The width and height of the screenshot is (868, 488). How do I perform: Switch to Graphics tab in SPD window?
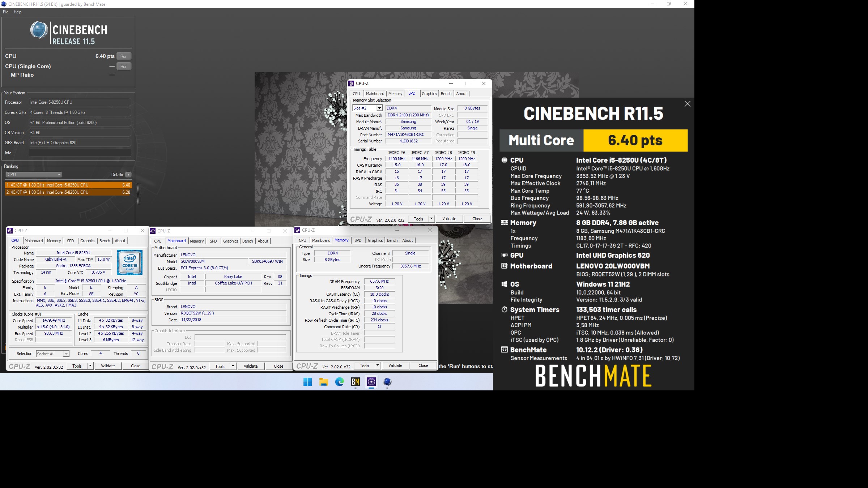429,94
